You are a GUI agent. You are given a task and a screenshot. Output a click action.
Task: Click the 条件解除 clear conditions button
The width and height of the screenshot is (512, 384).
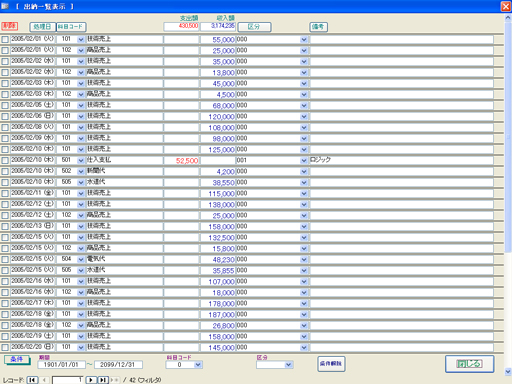coord(331,364)
